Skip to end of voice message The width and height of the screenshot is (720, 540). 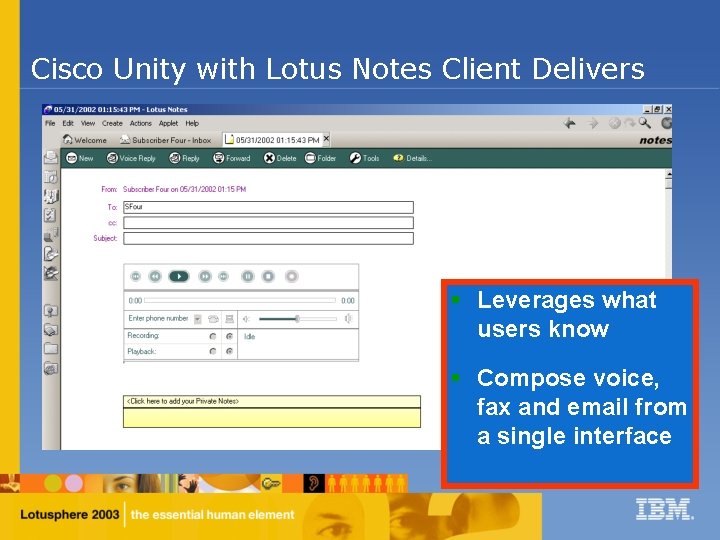pos(223,276)
